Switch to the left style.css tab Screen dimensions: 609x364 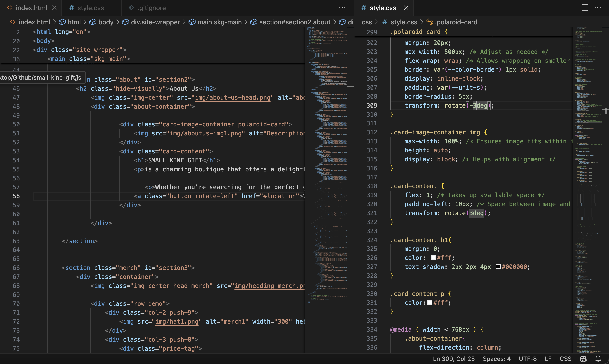point(90,8)
